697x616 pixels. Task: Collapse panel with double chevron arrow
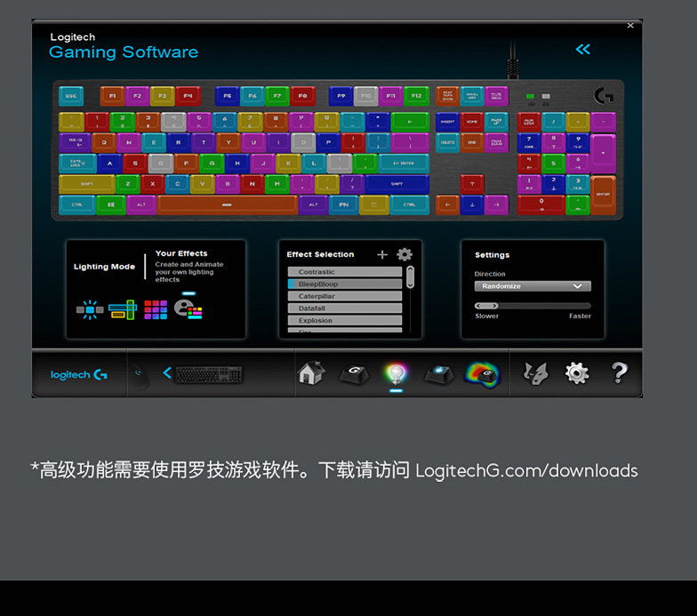[583, 49]
